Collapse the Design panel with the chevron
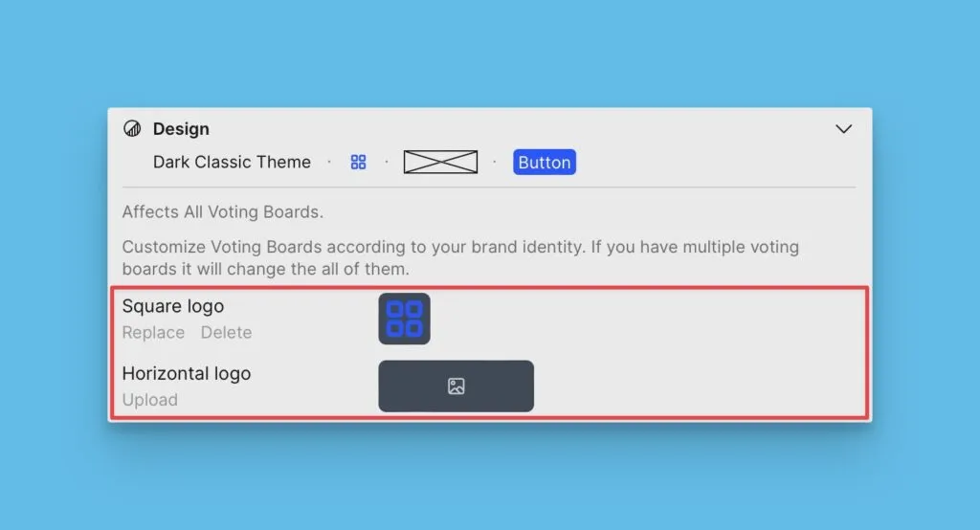This screenshot has height=530, width=980. click(843, 129)
